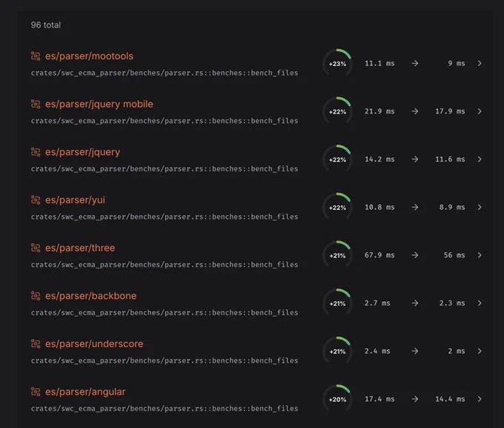Click the chevron on the angular benchmark row
The image size is (504, 428).
(480, 399)
